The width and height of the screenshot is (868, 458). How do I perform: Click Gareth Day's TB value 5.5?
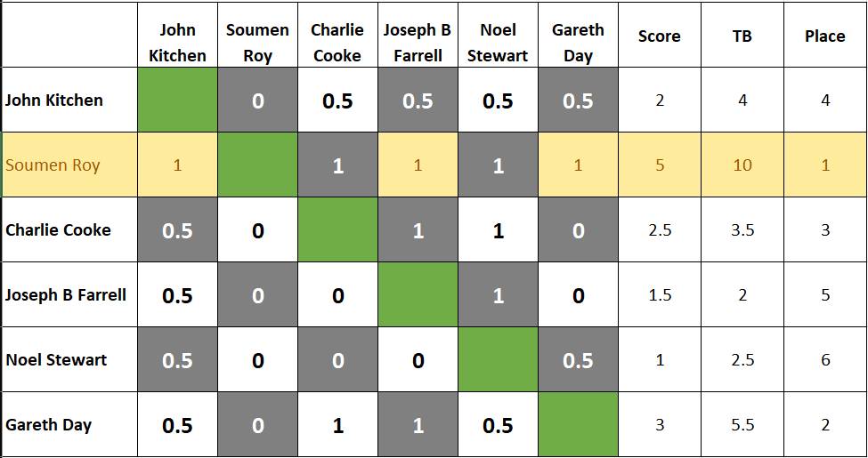742,425
